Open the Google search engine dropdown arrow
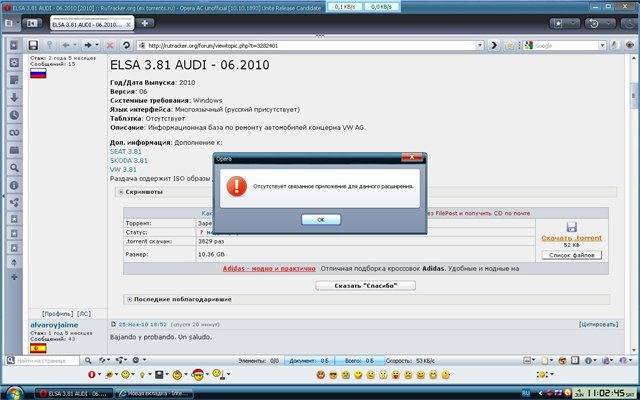The height and width of the screenshot is (400, 640). tap(602, 45)
